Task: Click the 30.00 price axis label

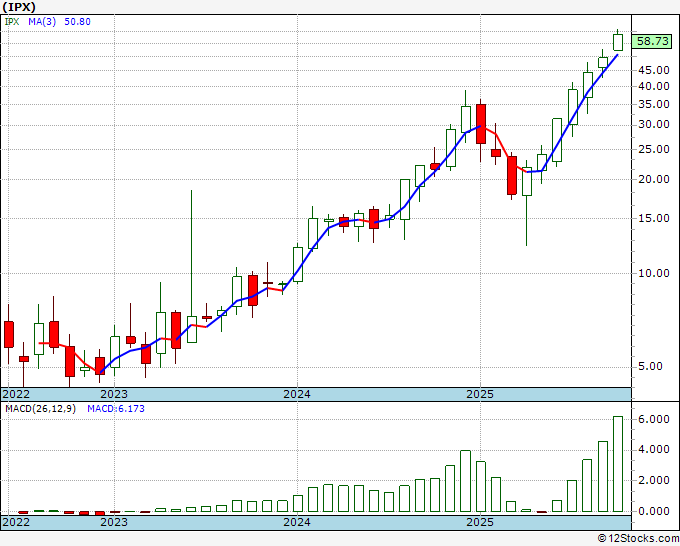Action: point(654,124)
